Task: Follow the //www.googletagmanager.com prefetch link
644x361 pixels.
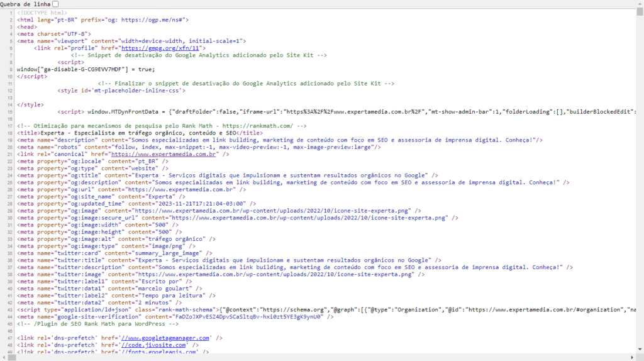Action: [165, 338]
